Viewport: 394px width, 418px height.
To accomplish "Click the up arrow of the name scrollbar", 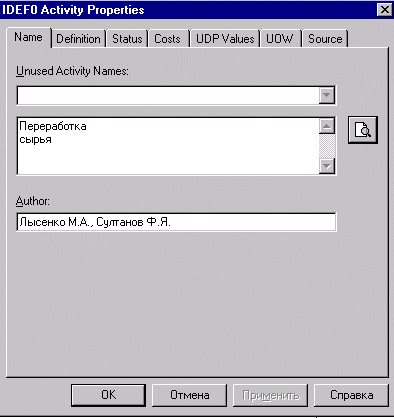I will click(327, 126).
